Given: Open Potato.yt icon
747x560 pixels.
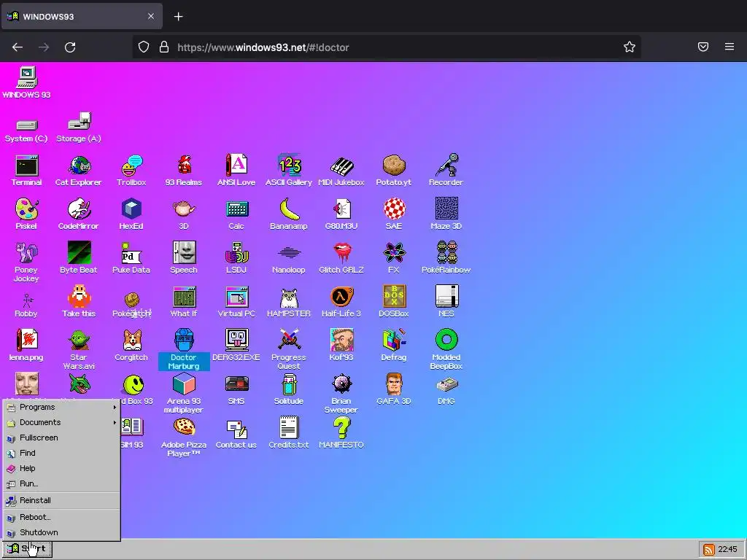Looking at the screenshot, I should pos(393,171).
